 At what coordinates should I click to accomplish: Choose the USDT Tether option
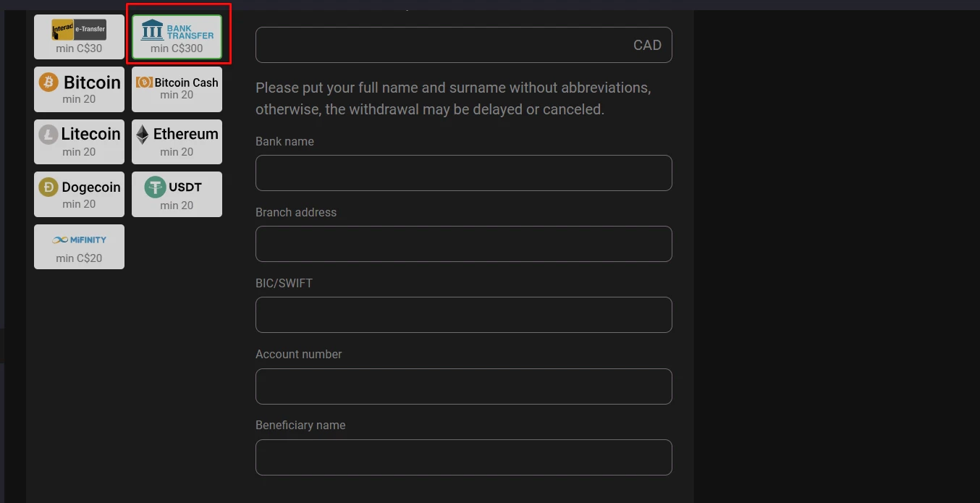click(177, 194)
